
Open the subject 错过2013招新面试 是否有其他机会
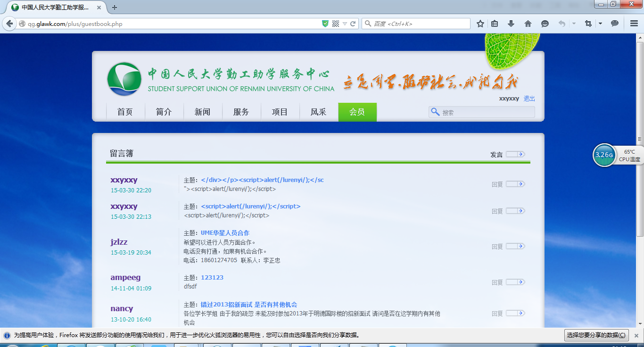249,305
